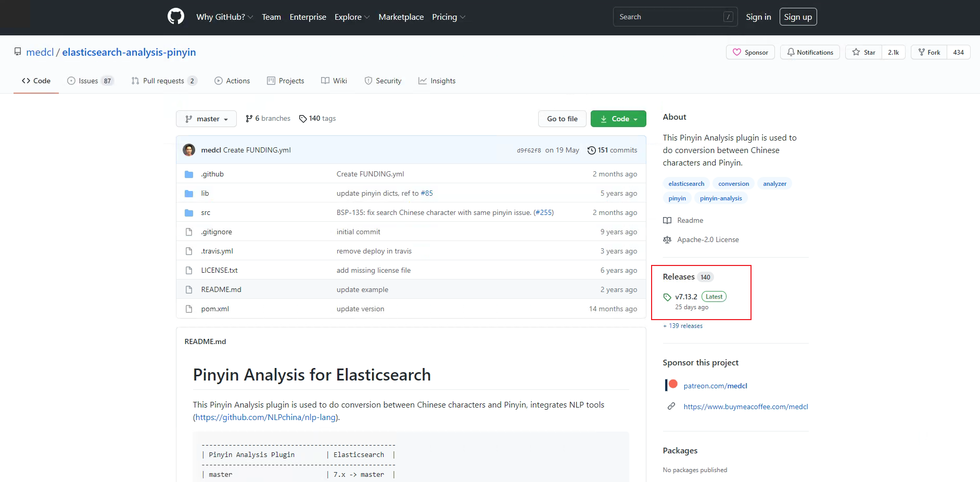980x482 pixels.
Task: Switch to the Projects tab
Action: 285,81
